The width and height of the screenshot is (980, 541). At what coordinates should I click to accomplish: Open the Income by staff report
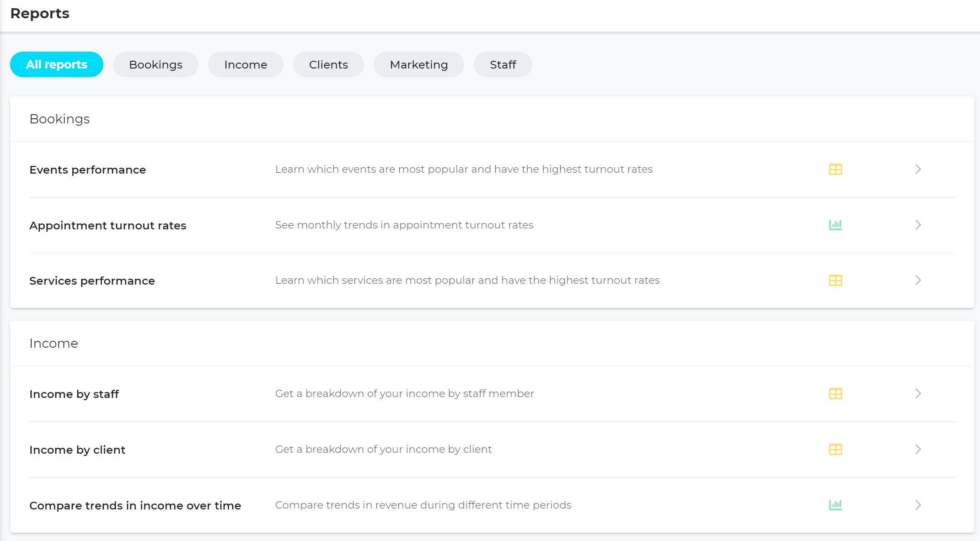tap(74, 394)
